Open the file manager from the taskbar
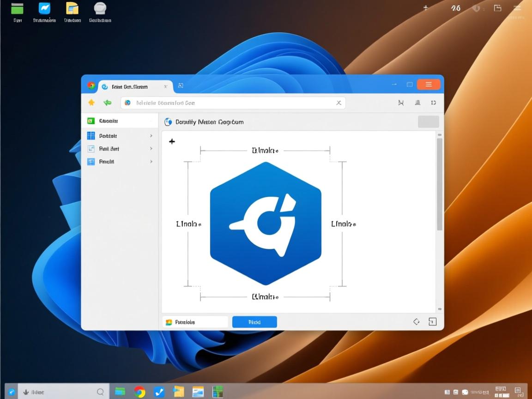 (x=179, y=391)
